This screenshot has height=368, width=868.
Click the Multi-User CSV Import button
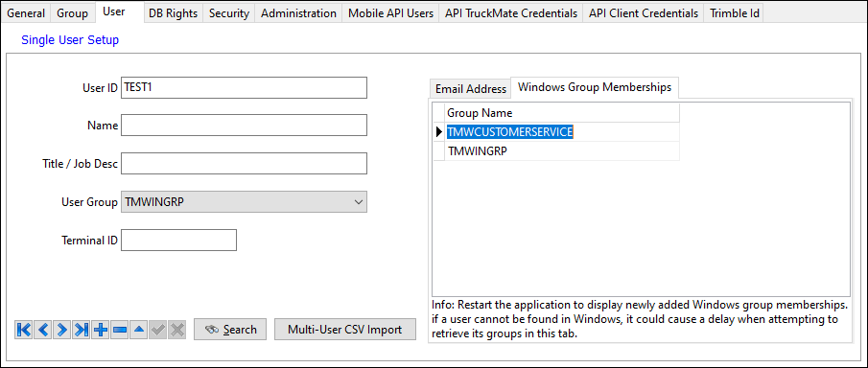coord(345,330)
